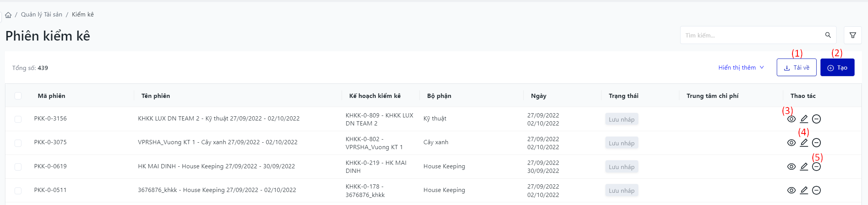View details of session PKK-0-3156
The height and width of the screenshot is (205, 868).
[791, 119]
